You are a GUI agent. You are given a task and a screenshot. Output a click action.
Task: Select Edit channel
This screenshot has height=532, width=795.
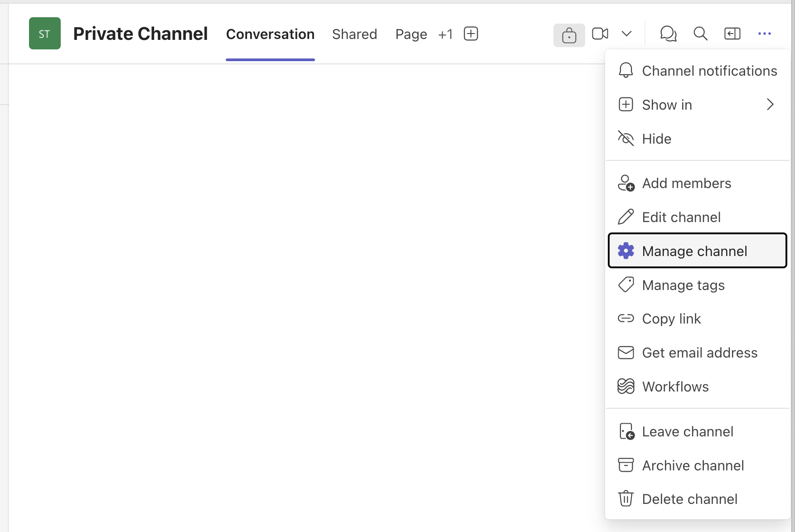(x=698, y=217)
